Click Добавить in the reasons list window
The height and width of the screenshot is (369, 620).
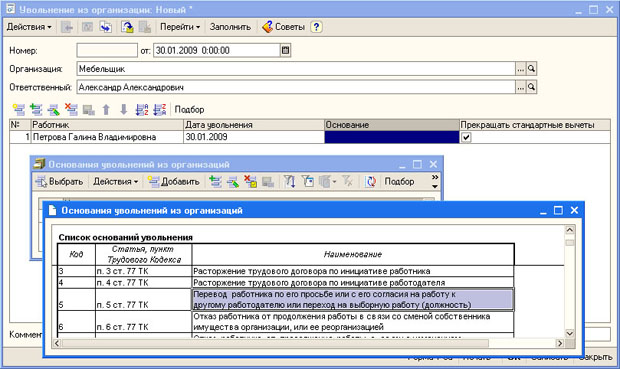pyautogui.click(x=174, y=182)
